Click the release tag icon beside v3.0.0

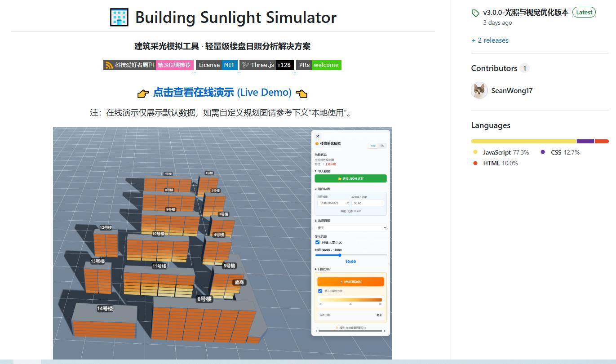pyautogui.click(x=475, y=13)
